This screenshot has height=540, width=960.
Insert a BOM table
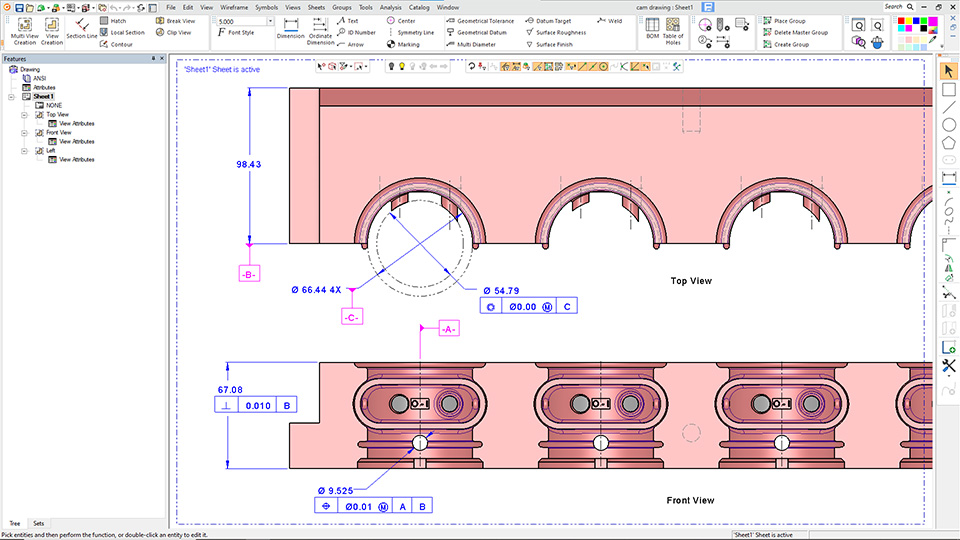coord(653,29)
